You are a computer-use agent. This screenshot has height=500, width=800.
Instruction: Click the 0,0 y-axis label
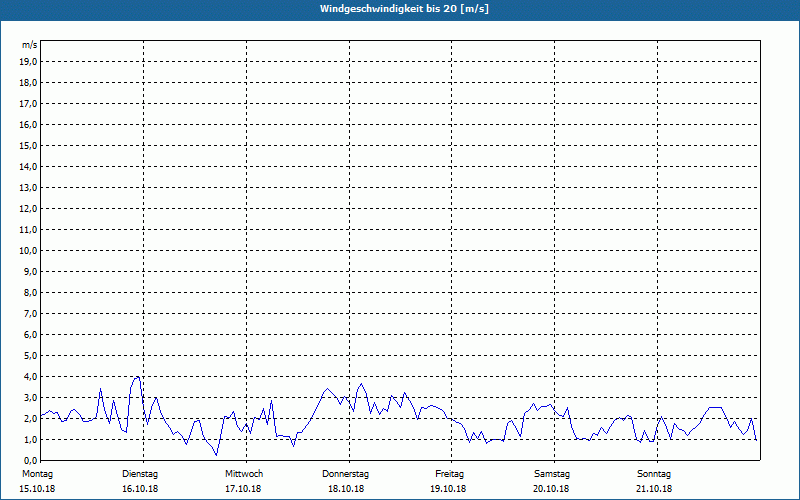click(30, 461)
